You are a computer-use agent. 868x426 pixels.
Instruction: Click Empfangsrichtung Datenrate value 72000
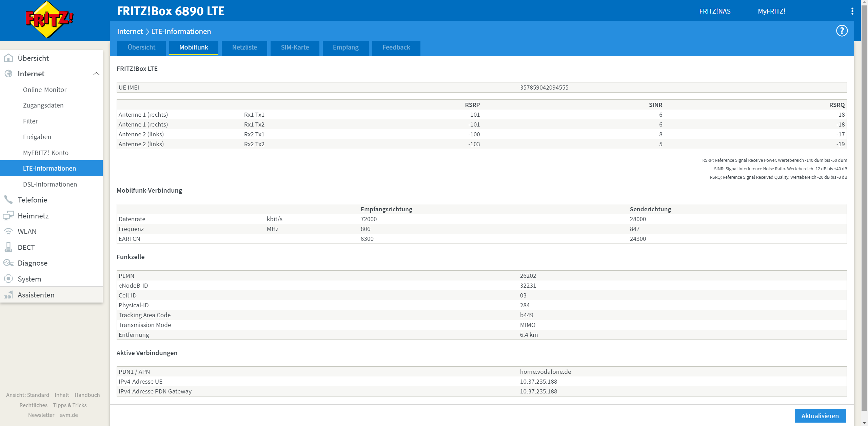pos(369,219)
